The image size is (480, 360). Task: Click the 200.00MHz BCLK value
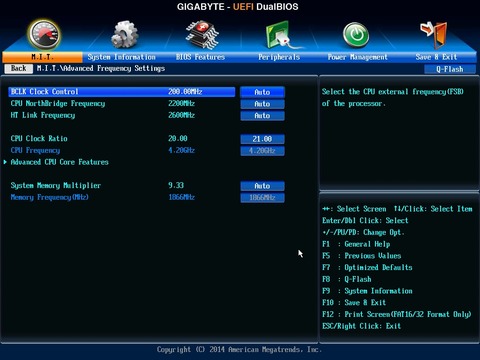[185, 92]
